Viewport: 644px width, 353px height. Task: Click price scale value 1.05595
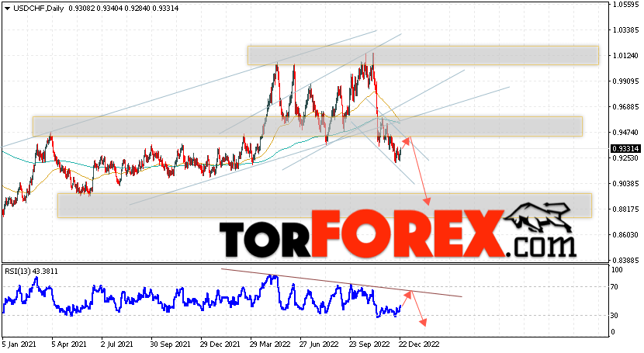click(x=625, y=5)
